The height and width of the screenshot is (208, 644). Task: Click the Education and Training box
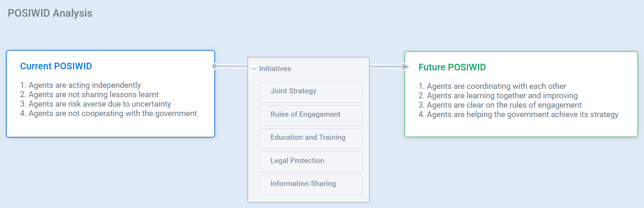point(310,138)
